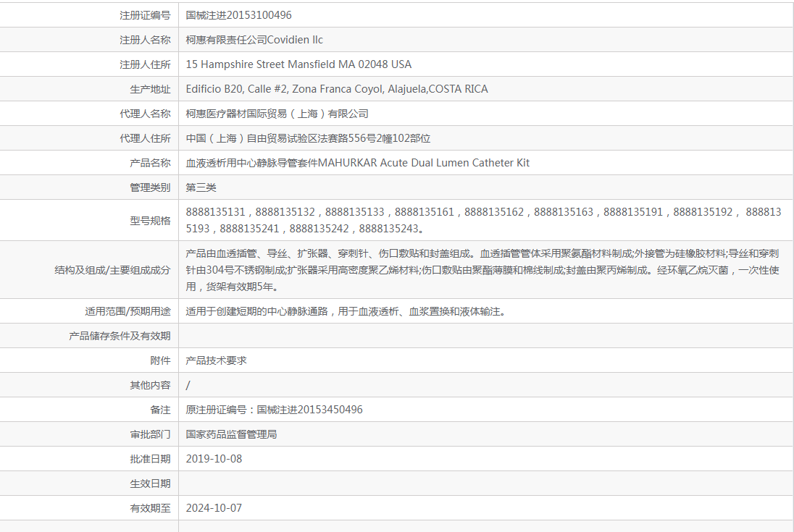Click the 审批部门 label

pos(150,434)
